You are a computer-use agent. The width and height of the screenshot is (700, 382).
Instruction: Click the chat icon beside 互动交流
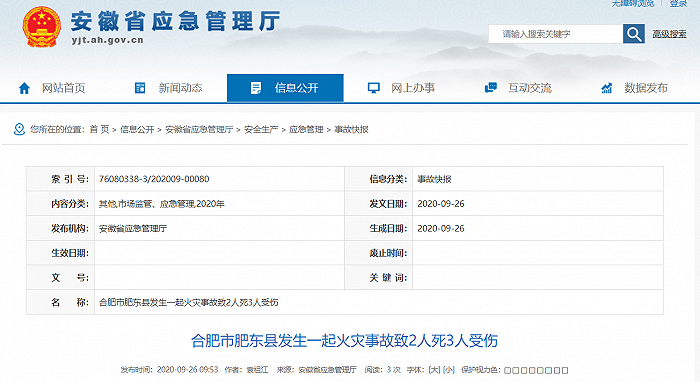491,87
